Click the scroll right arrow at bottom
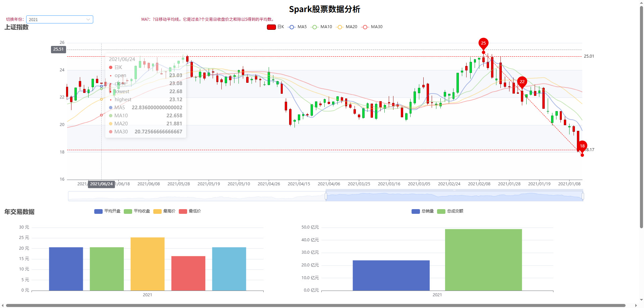The width and height of the screenshot is (644, 308). (x=636, y=305)
